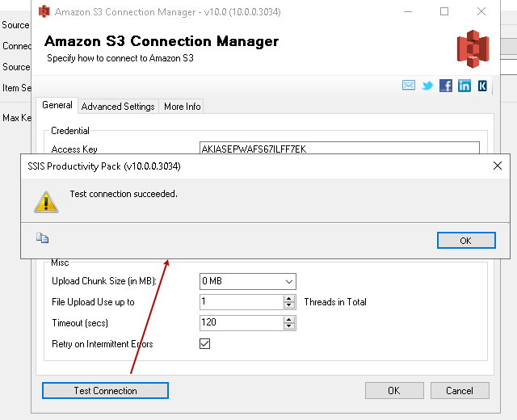Decrease the Timeout seconds value
The width and height of the screenshot is (517, 420).
point(289,326)
